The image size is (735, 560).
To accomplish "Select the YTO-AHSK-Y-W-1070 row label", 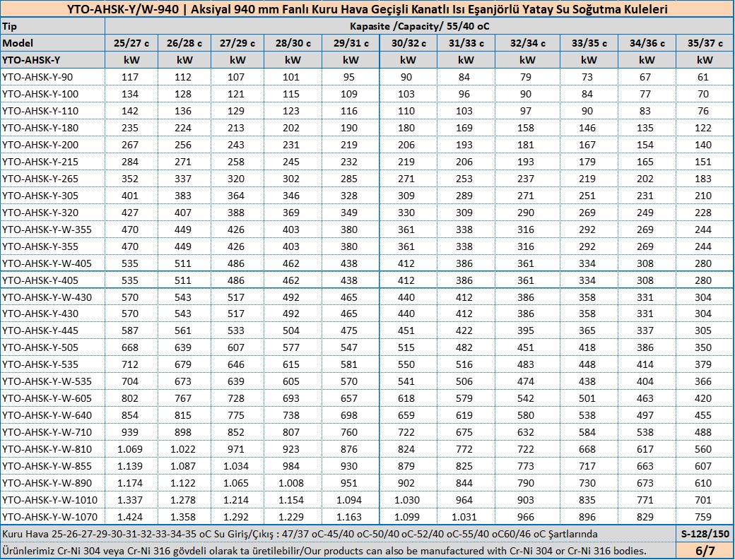I will (49, 516).
